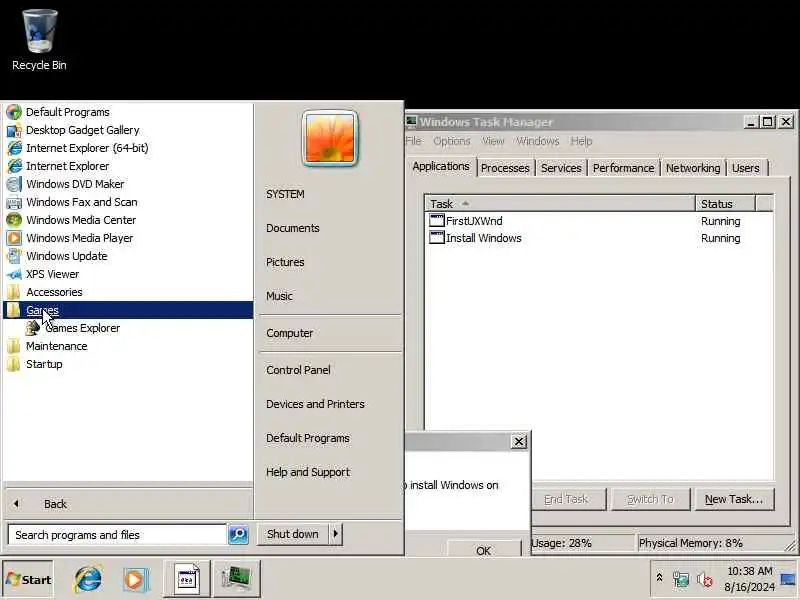Click the Search programs and files box
This screenshot has width=800, height=600.
click(117, 535)
